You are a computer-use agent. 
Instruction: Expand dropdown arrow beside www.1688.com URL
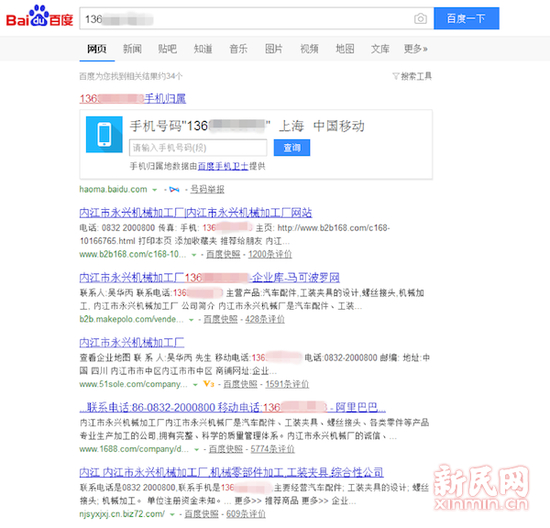coord(197,450)
